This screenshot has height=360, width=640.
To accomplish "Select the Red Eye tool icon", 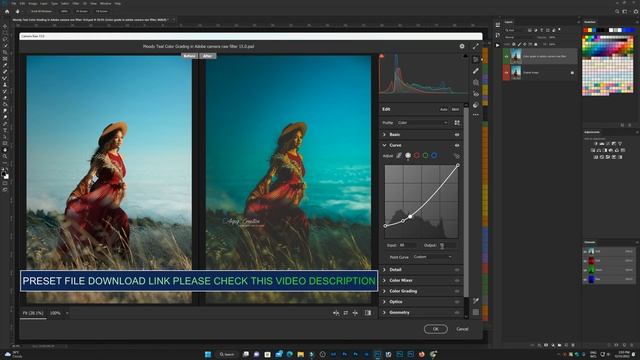I will (x=476, y=94).
